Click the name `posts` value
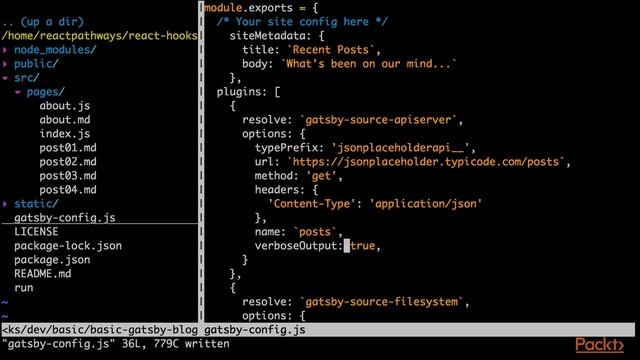 (x=315, y=232)
